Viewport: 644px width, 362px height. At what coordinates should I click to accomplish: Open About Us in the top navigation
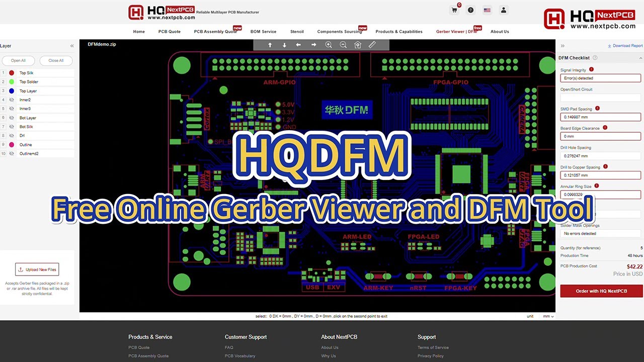click(x=500, y=32)
